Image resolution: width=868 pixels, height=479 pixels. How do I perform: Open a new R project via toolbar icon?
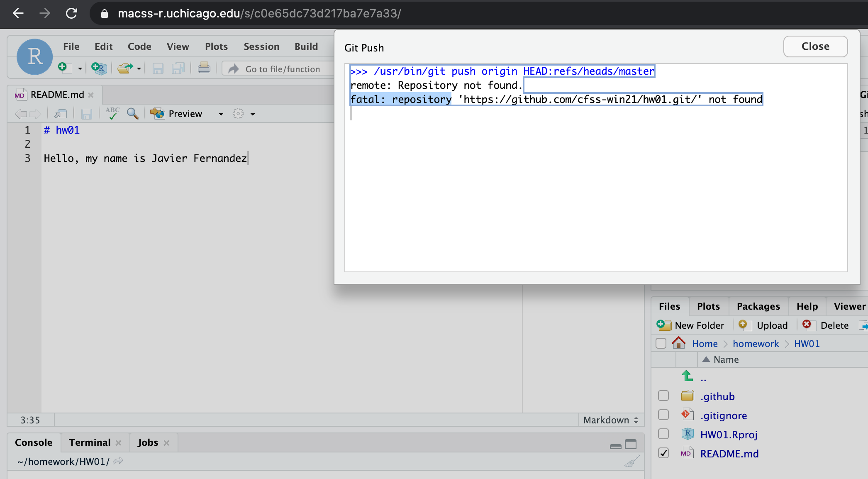99,68
